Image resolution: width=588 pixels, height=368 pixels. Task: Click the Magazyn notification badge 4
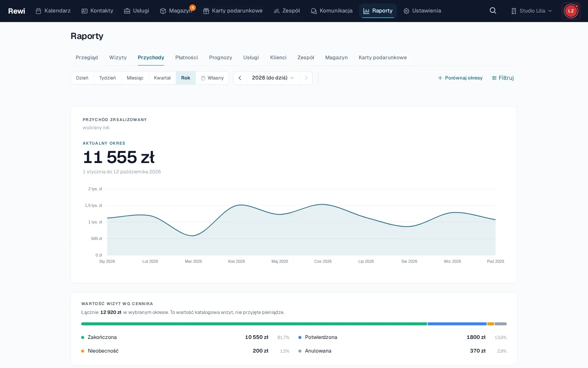pos(193,7)
